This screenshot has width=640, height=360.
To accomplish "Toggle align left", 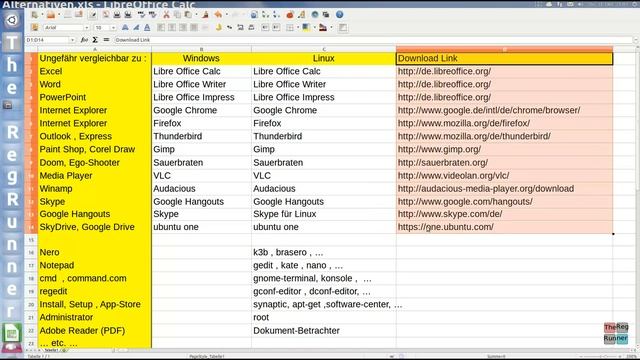I will tap(161, 27).
